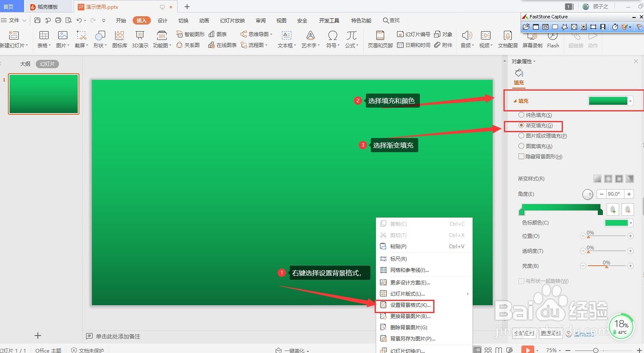Open the 形状 shapes tool
The height and width of the screenshot is (353, 644).
click(x=100, y=39)
